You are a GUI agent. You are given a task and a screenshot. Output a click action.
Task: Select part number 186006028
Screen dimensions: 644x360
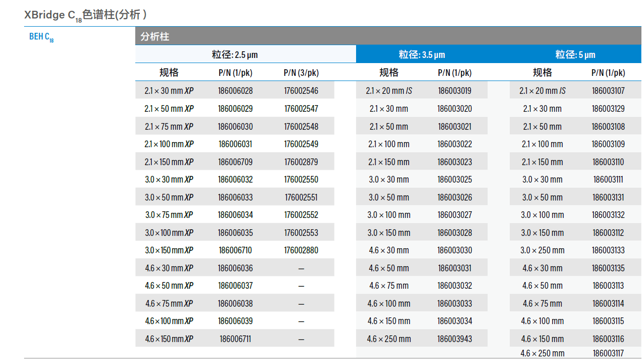click(235, 91)
